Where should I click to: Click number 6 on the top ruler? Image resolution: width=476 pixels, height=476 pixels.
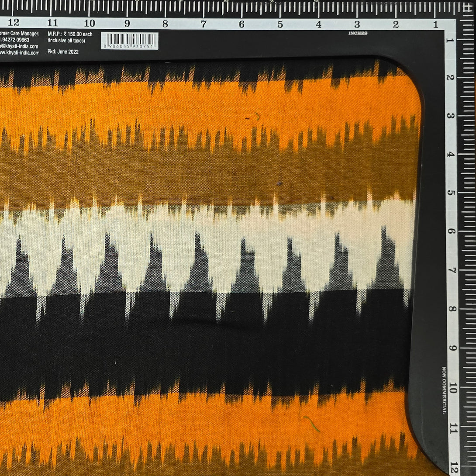[241, 24]
